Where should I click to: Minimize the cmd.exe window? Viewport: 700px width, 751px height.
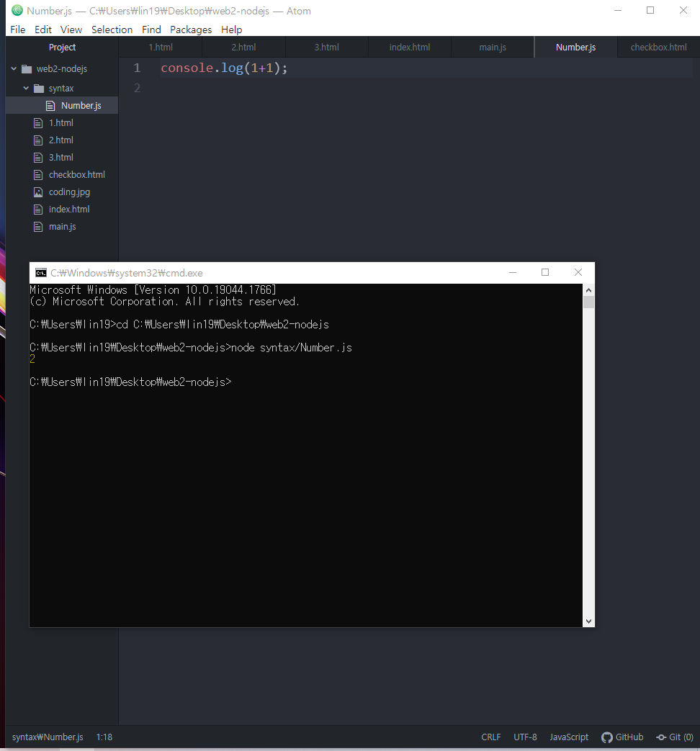(x=513, y=272)
